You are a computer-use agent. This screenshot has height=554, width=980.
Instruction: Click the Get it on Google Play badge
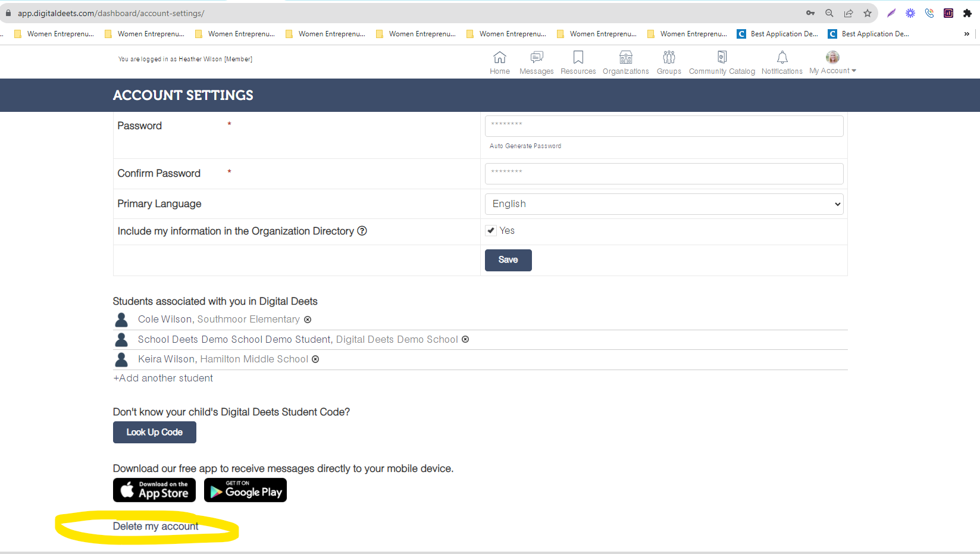245,490
